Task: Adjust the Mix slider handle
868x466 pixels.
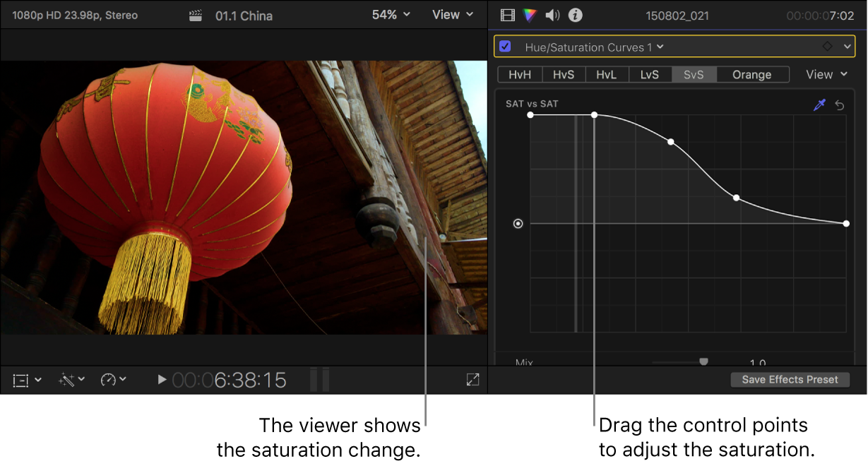Action: (x=703, y=361)
